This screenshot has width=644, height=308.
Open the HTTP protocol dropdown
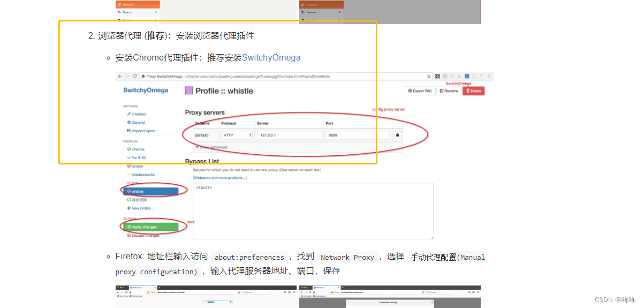(x=237, y=135)
